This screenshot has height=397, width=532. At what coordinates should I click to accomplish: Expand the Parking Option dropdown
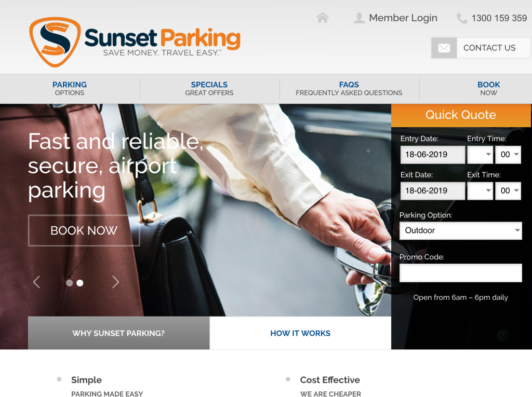(460, 231)
